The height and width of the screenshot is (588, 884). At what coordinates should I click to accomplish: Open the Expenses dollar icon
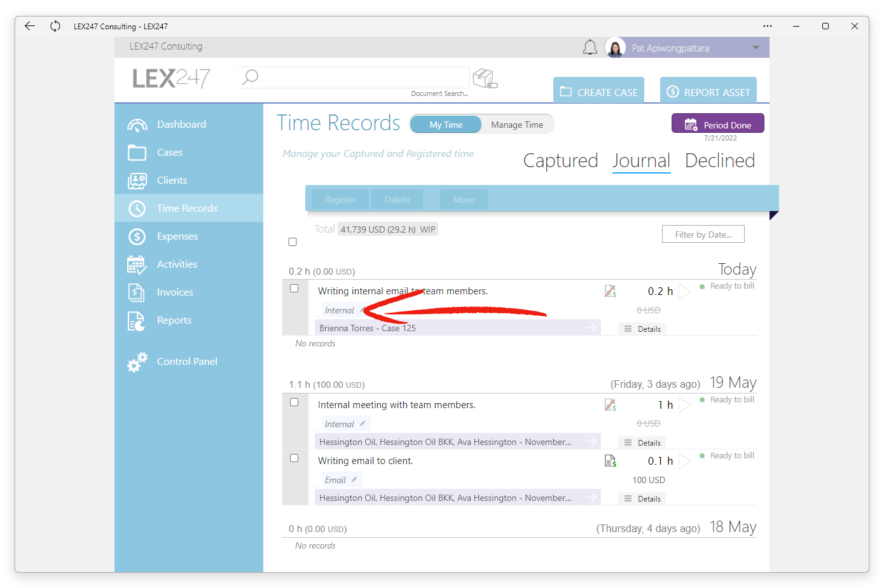137,236
